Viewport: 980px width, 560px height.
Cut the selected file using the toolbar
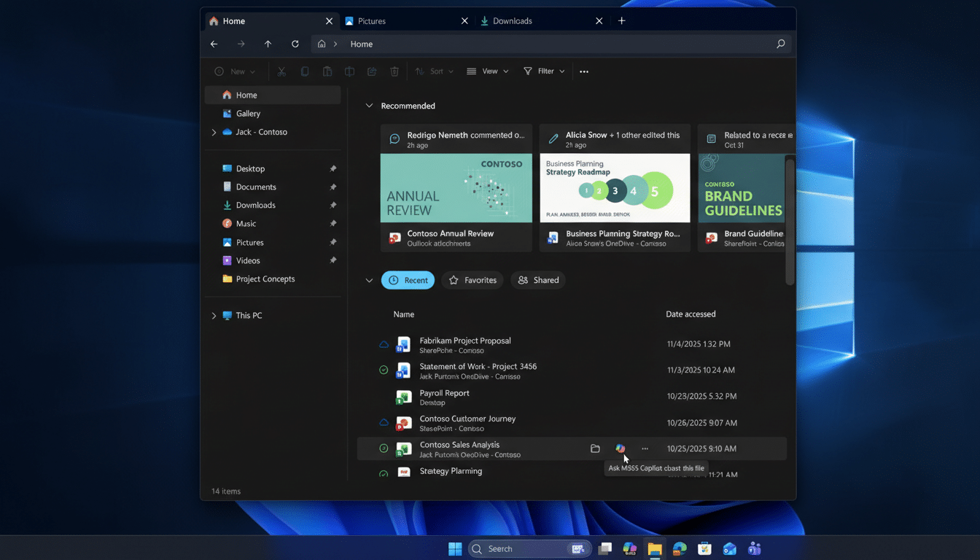coord(281,71)
